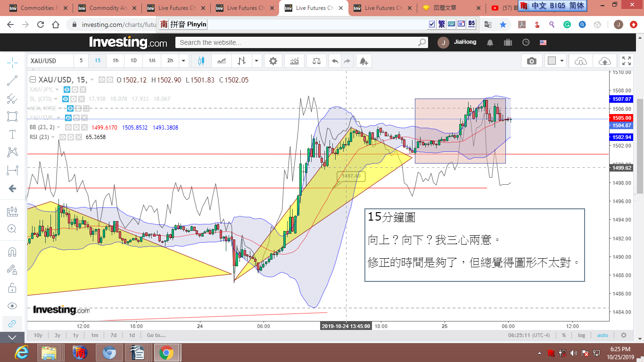Add an alert with the bell icon
The image size is (644, 362).
pos(363,61)
